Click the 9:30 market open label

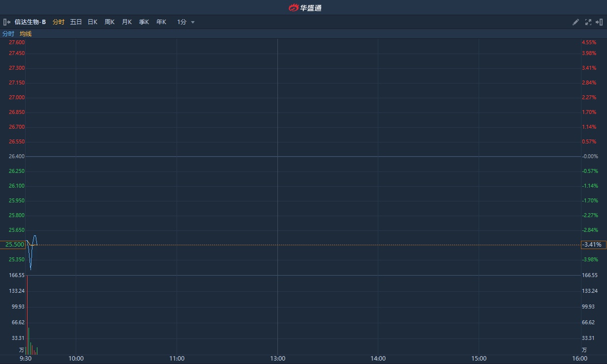(26, 359)
